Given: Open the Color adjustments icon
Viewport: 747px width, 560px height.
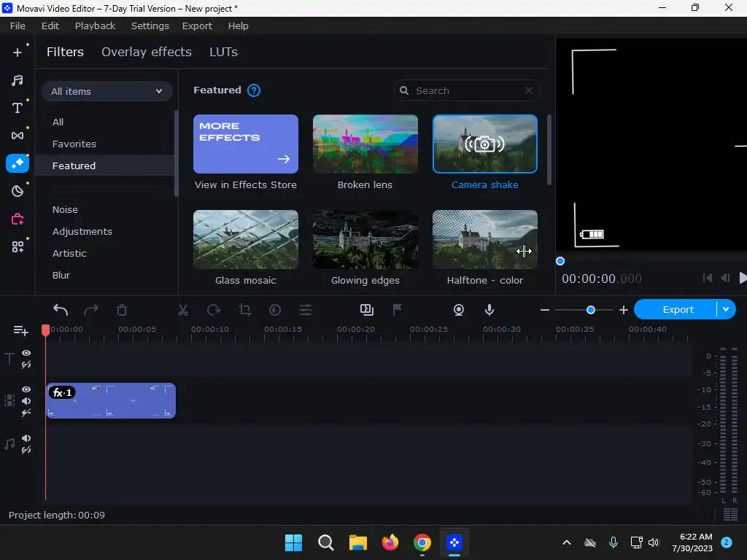Looking at the screenshot, I should pyautogui.click(x=275, y=310).
